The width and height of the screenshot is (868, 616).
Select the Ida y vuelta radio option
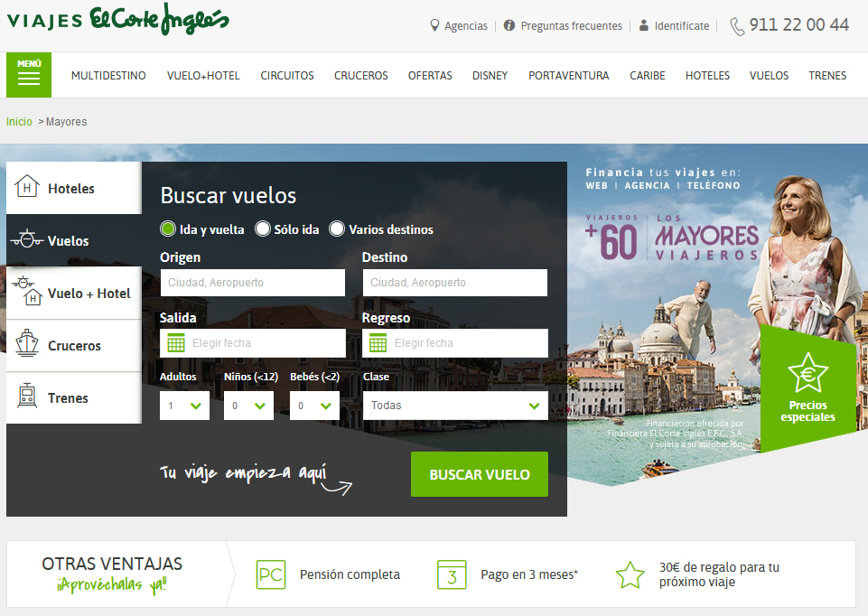point(168,229)
